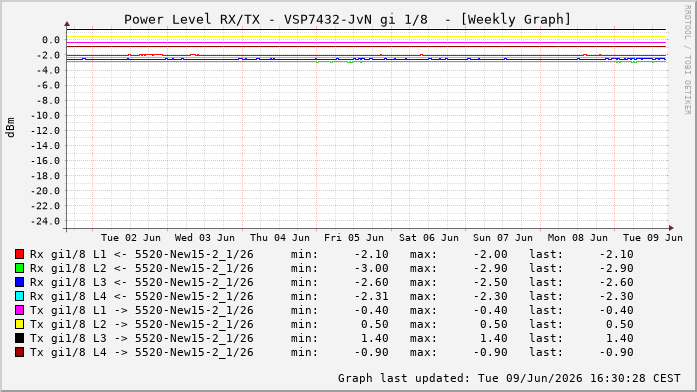Click the Tue 02 Jun axis label

[131, 238]
